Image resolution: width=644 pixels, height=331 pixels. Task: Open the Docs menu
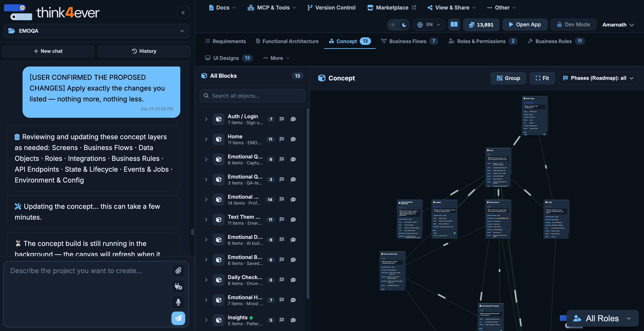point(222,8)
